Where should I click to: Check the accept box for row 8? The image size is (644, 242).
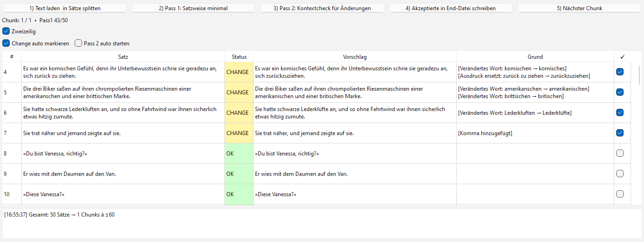[x=620, y=154]
